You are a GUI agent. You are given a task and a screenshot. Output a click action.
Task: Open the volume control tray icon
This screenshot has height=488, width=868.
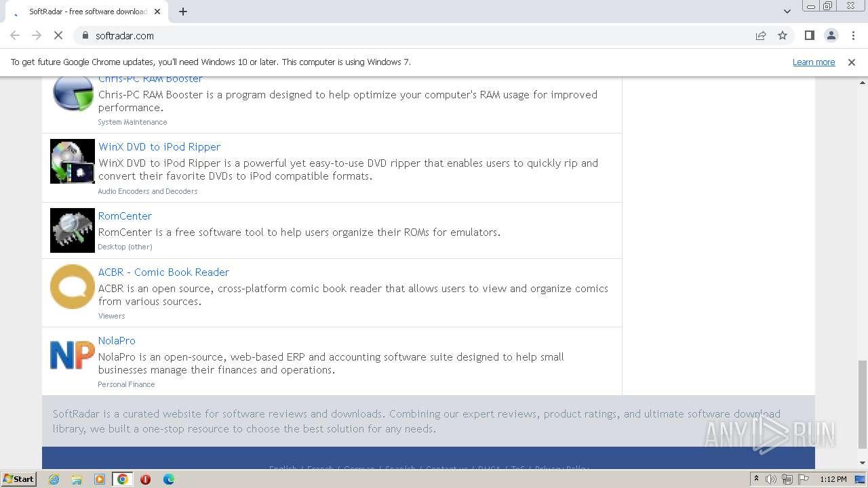click(771, 479)
